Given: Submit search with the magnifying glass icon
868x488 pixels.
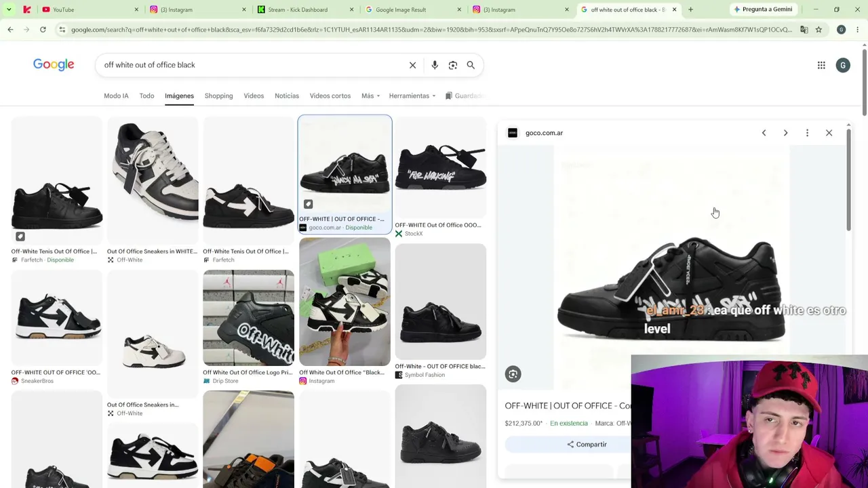Looking at the screenshot, I should point(471,65).
